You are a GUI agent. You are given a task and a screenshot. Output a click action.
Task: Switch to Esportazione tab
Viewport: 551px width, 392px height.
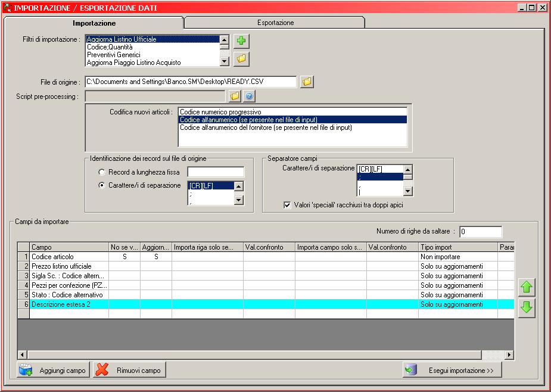[275, 23]
